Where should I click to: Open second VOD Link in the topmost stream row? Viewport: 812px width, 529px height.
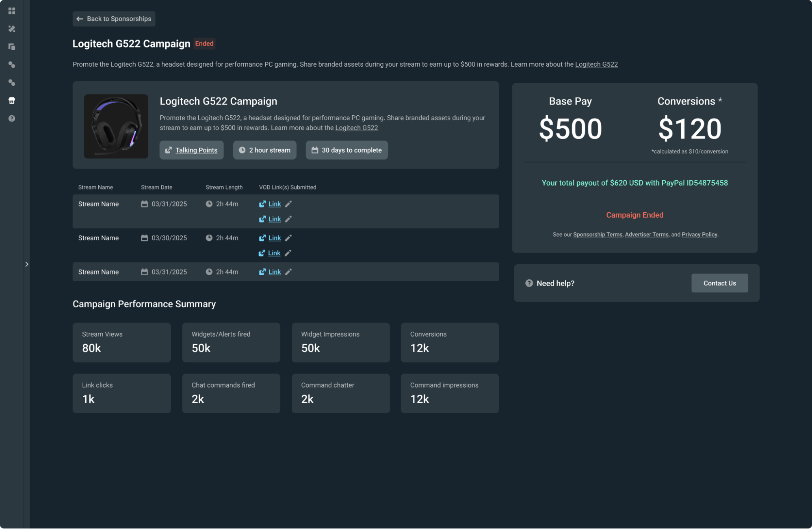click(275, 219)
